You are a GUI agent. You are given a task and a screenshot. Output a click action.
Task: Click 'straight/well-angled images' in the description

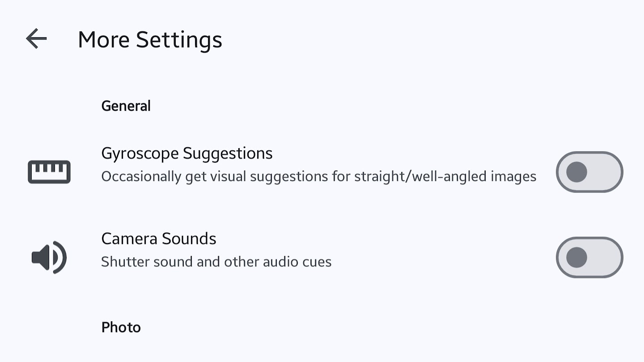(x=445, y=176)
